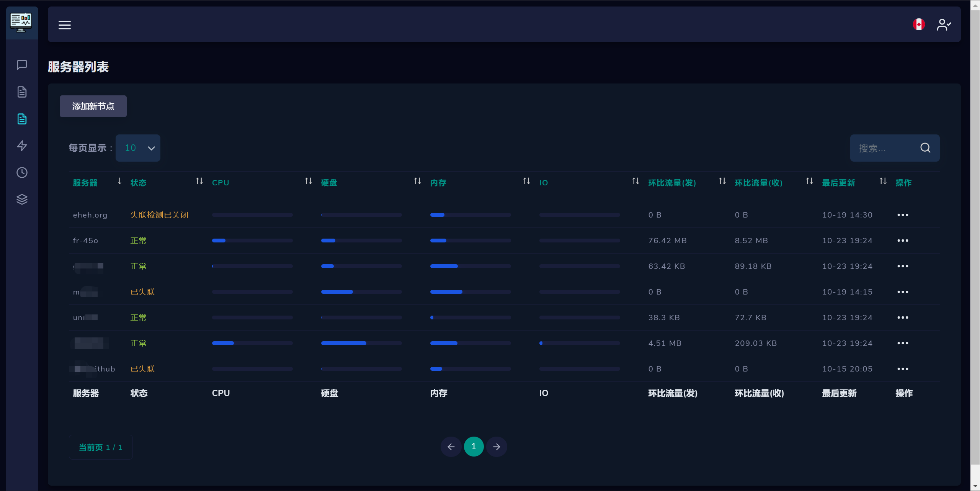Select the clock sidebar icon

[x=22, y=172]
